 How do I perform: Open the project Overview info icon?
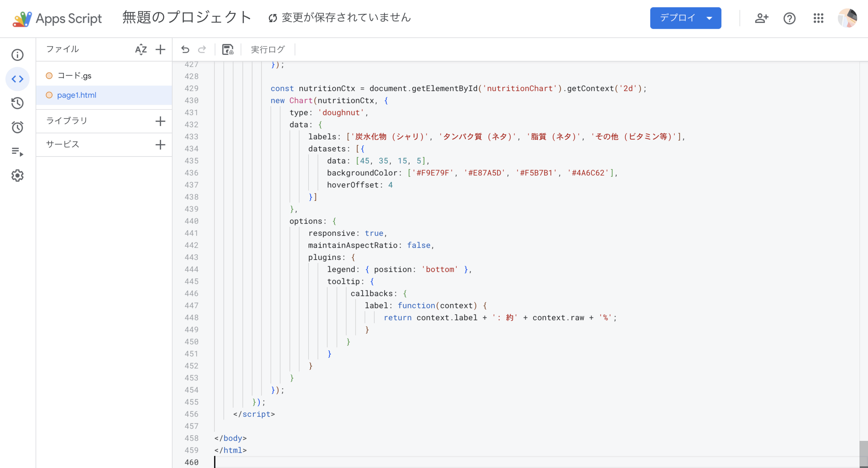(18, 55)
